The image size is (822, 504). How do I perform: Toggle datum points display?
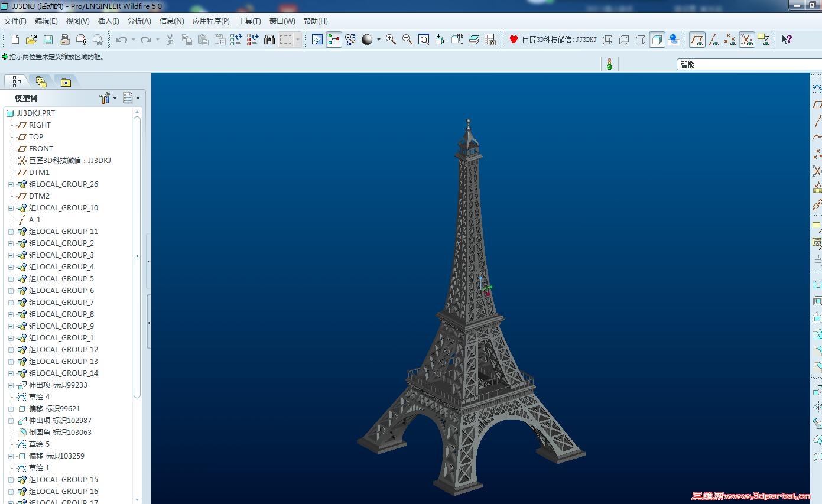[x=730, y=40]
